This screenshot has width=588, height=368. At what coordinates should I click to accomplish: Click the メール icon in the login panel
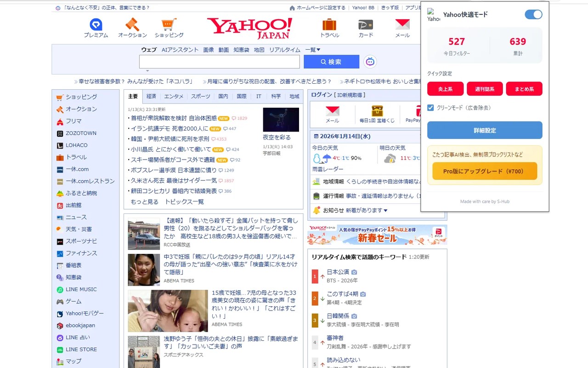pos(332,111)
